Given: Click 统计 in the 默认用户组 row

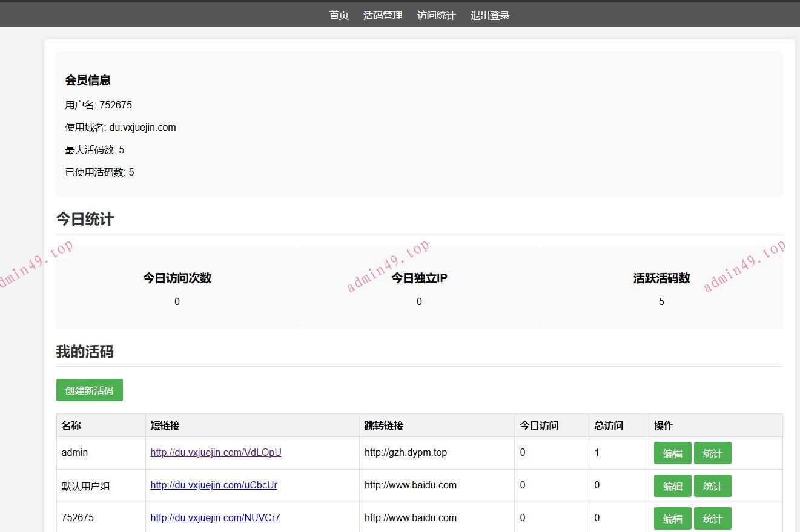Looking at the screenshot, I should [712, 486].
